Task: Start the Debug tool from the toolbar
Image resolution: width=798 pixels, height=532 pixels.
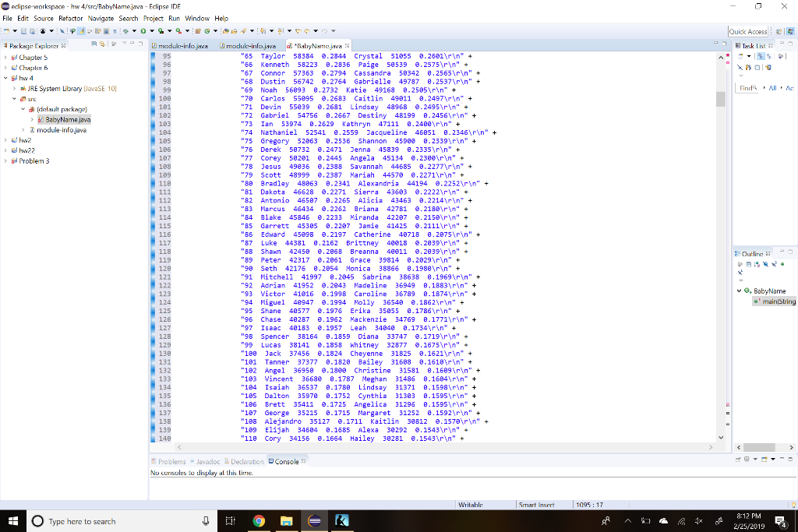Action: click(x=125, y=31)
